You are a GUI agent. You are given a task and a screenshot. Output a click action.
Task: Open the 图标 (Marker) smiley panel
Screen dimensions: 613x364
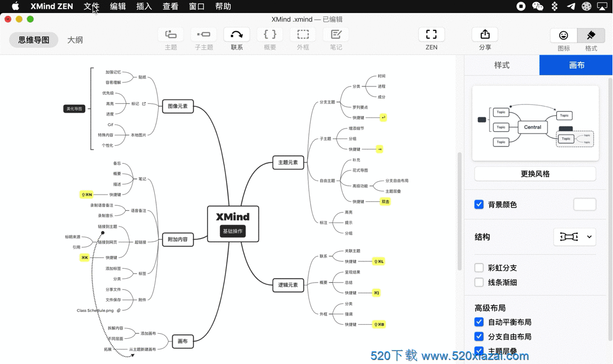(x=563, y=35)
